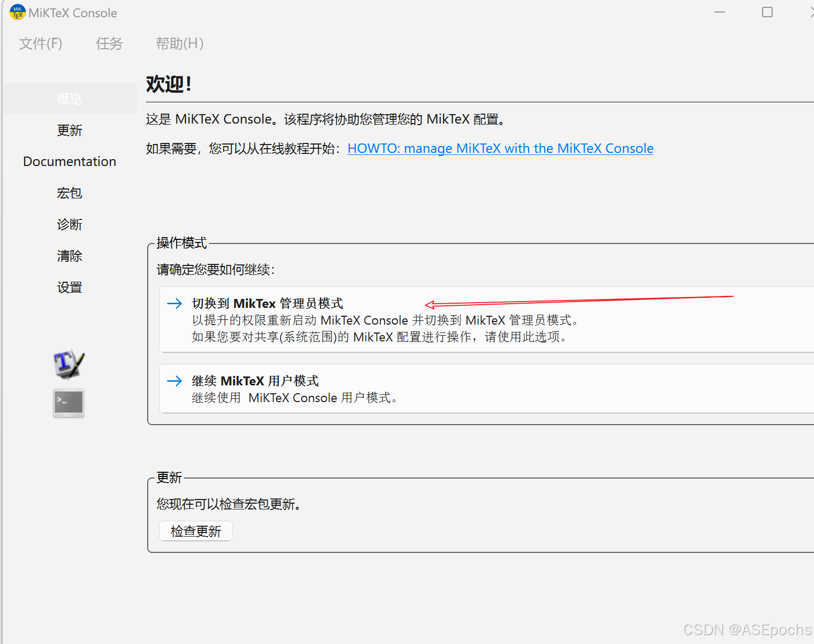Image resolution: width=814 pixels, height=644 pixels.
Task: Choose 继续 MikTeX 用户模式 option
Action: click(487, 388)
